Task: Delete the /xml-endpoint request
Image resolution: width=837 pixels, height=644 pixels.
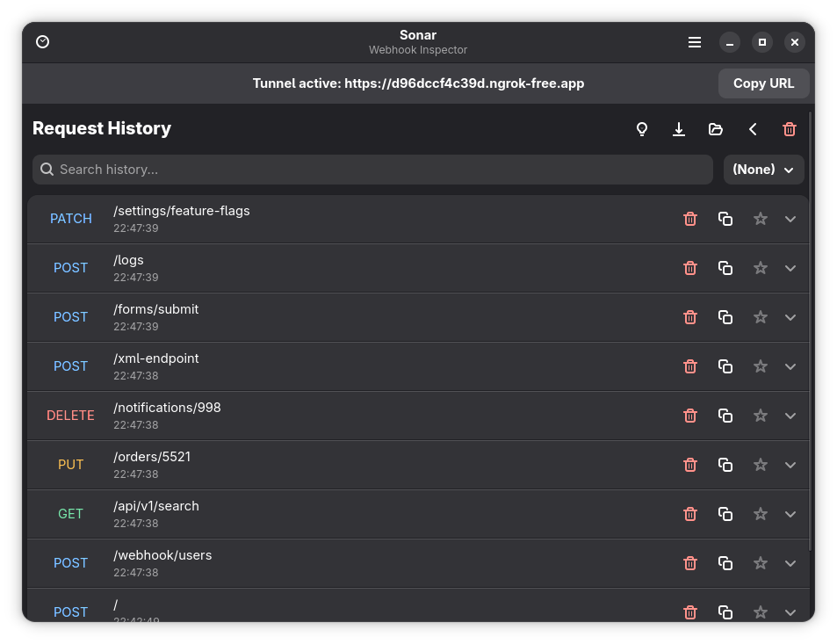Action: coord(690,366)
